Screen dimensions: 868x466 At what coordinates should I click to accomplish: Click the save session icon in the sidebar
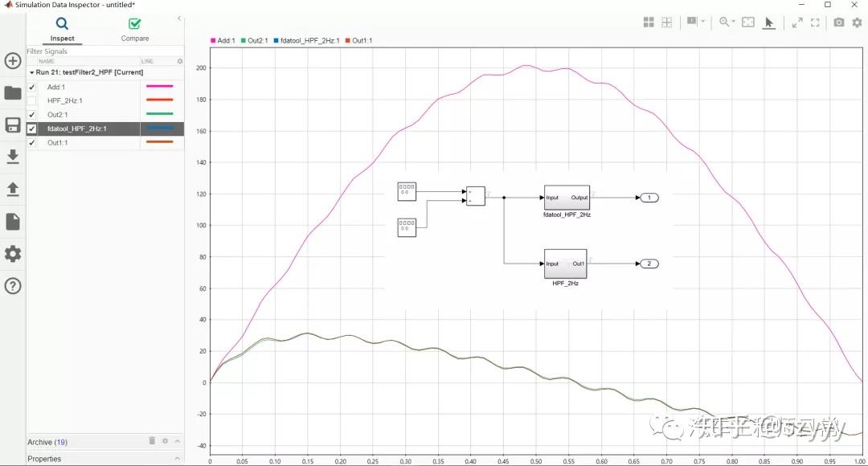click(x=13, y=125)
